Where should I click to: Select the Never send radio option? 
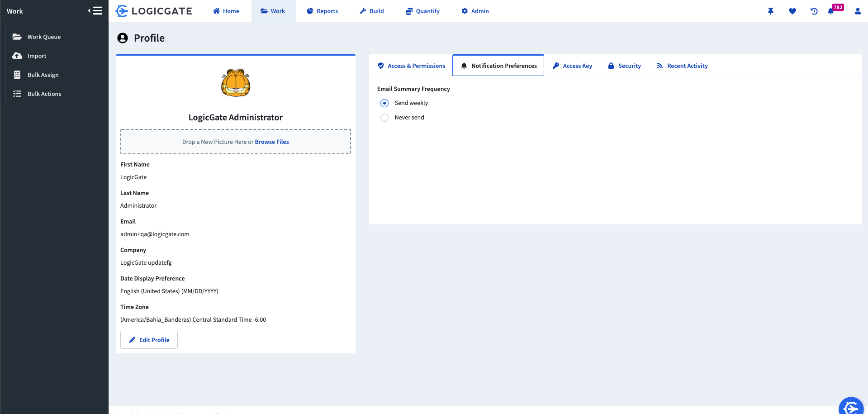point(384,118)
